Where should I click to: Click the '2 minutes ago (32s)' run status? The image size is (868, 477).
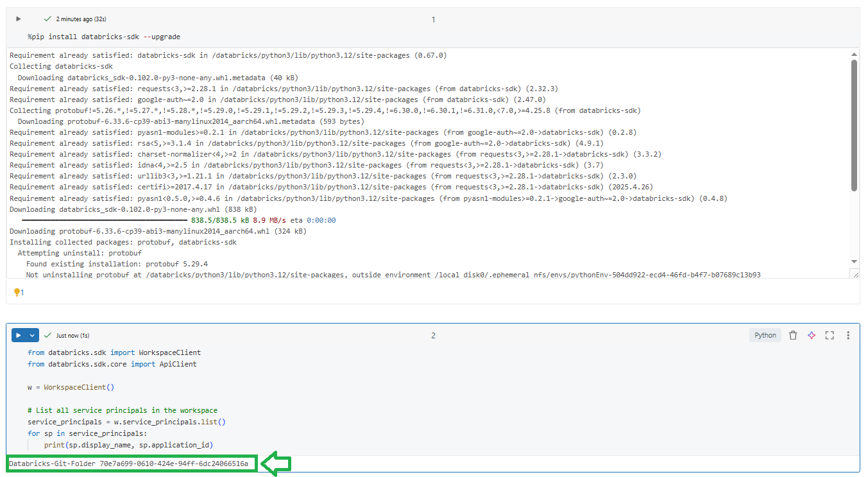81,19
